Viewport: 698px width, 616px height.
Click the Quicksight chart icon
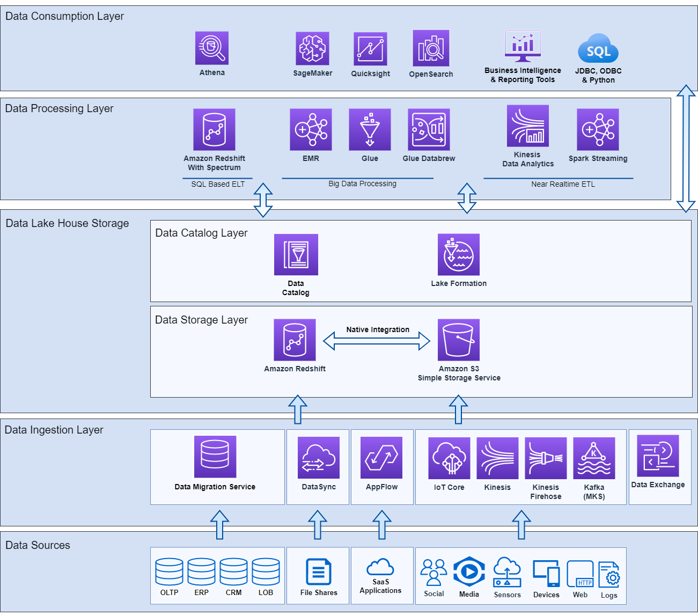pyautogui.click(x=370, y=49)
